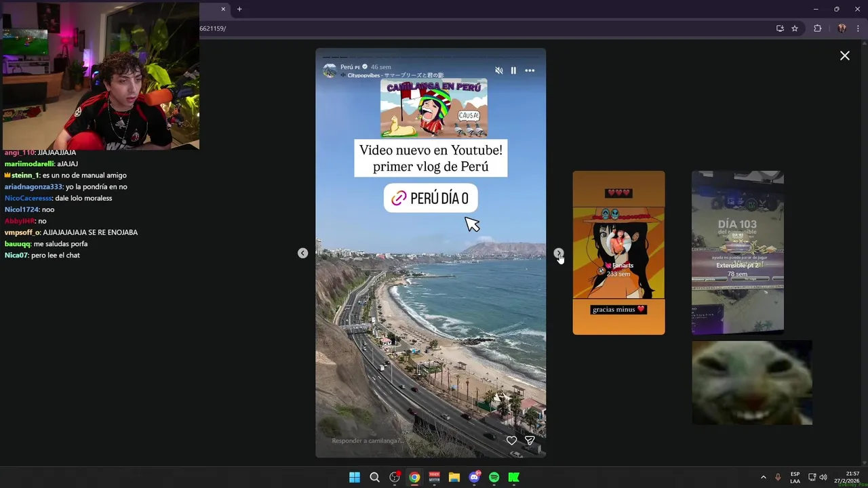
Task: Advance to the next story with the right arrow
Action: 558,253
